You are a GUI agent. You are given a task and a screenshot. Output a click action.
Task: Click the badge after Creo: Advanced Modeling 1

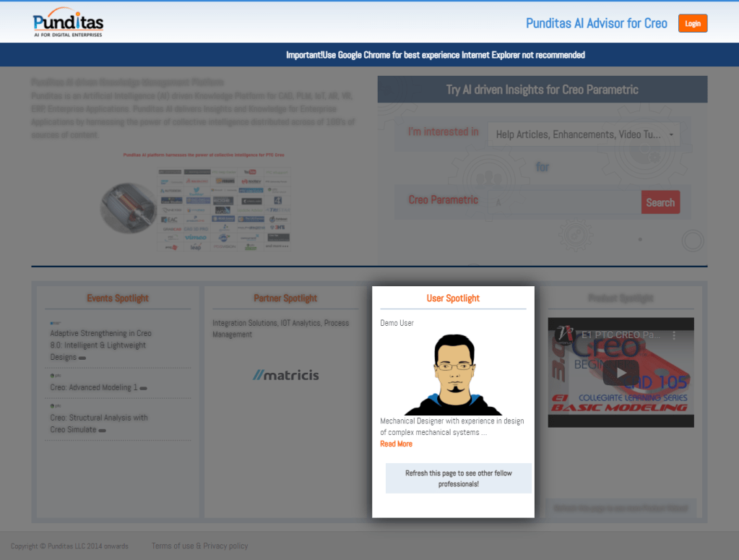(x=144, y=389)
